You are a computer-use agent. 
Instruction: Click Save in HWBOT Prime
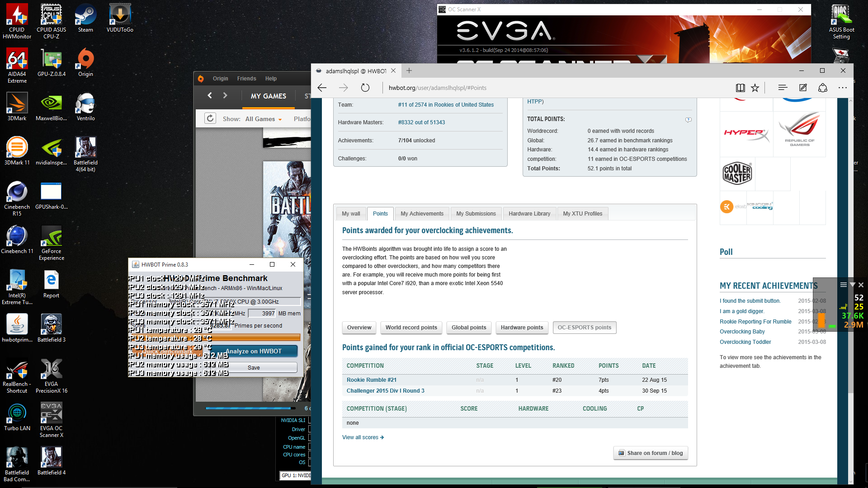pyautogui.click(x=254, y=368)
